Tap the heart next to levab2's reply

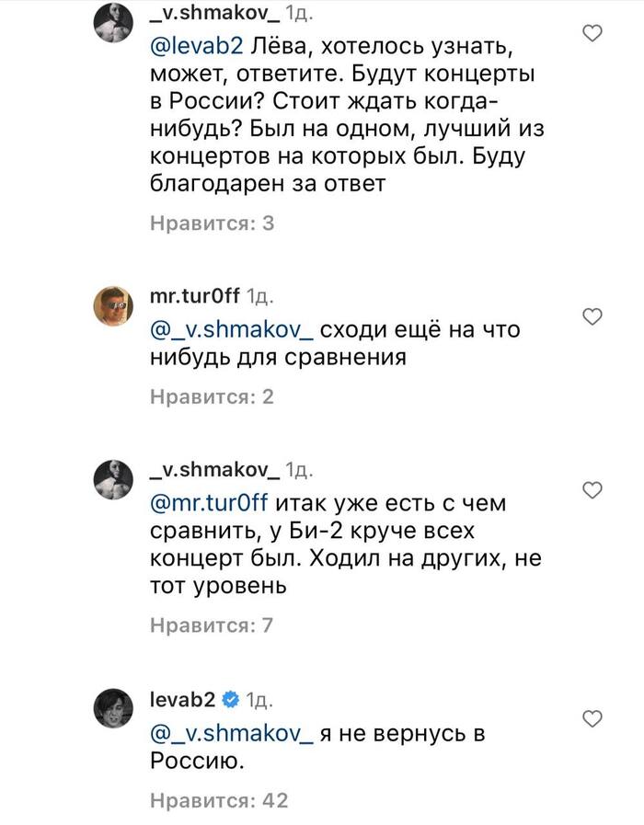(593, 718)
